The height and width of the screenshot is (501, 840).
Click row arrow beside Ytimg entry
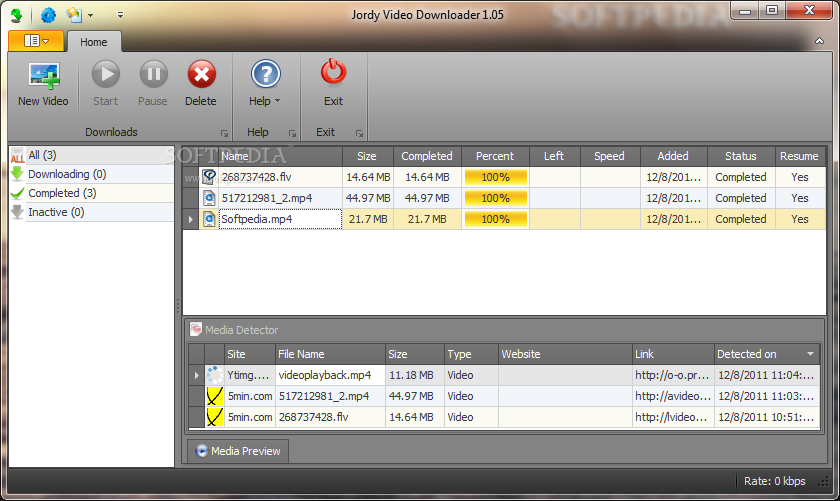[x=197, y=375]
